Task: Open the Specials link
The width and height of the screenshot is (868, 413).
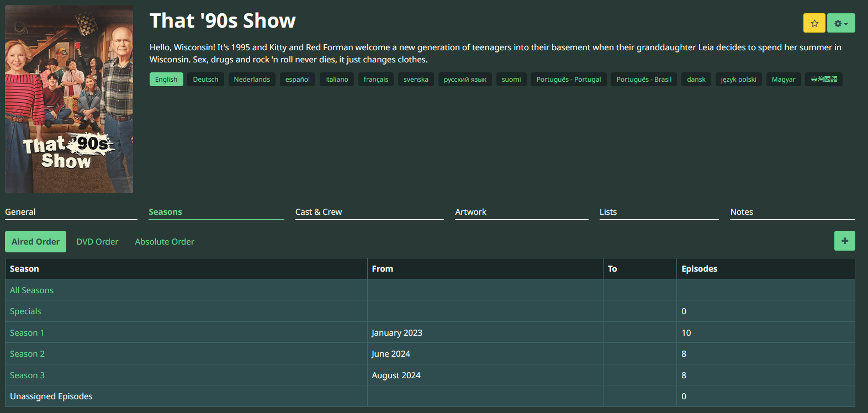Action: click(x=25, y=311)
